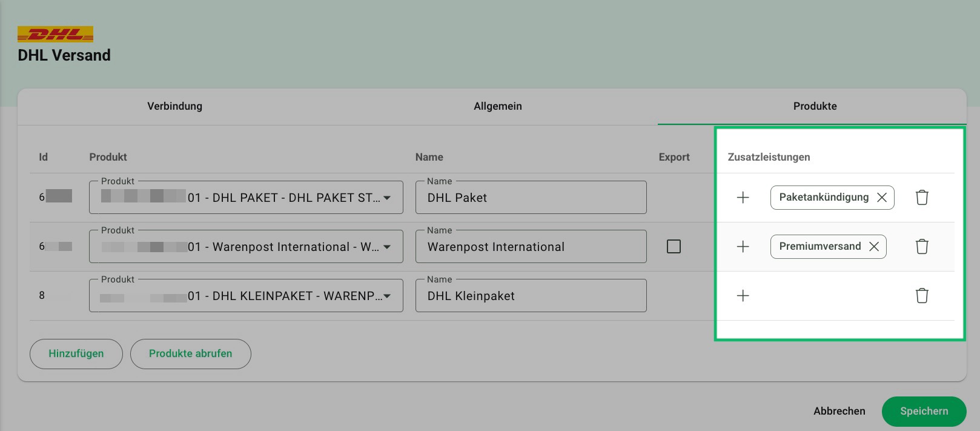Add extra service to Warenpost International row
980x431 pixels.
[743, 247]
